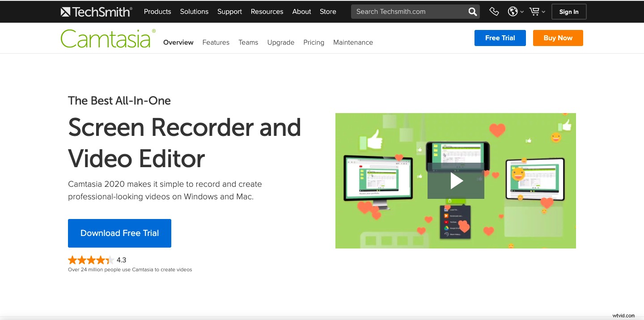This screenshot has width=644, height=320.
Task: Click the Camtasia logo
Action: pyautogui.click(x=107, y=38)
